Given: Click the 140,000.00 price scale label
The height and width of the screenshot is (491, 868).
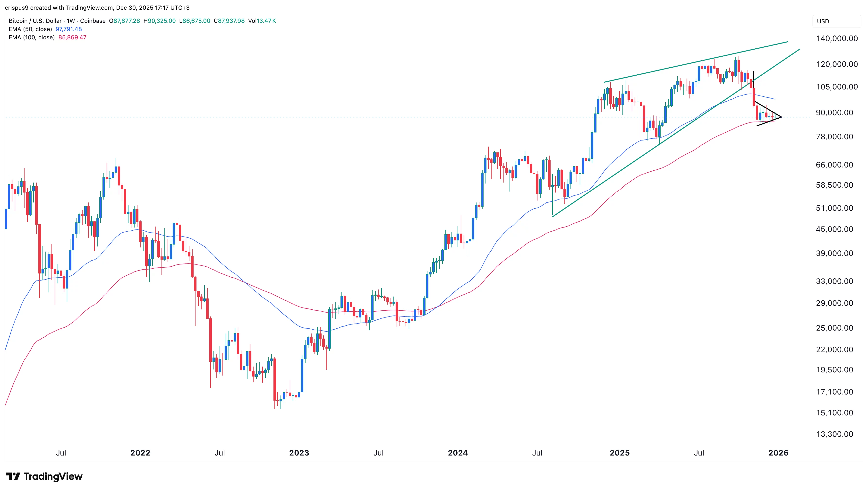Looking at the screenshot, I should point(837,38).
